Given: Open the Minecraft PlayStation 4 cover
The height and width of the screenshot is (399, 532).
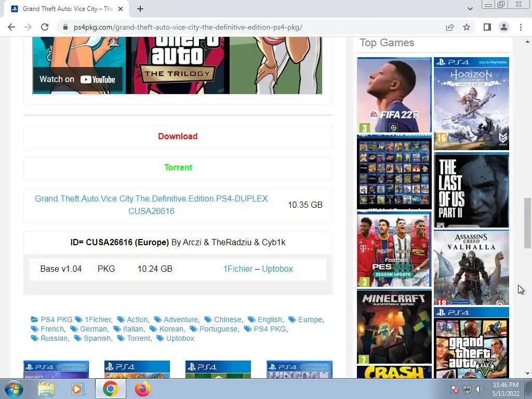Looking at the screenshot, I should [394, 327].
